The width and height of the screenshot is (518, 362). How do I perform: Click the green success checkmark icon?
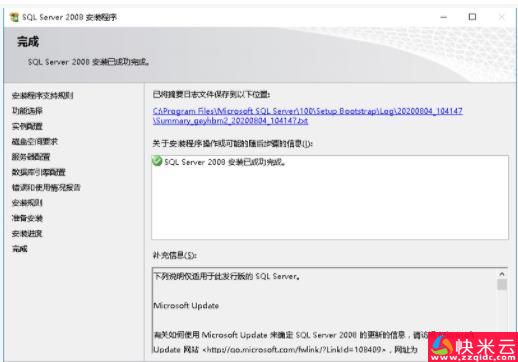(157, 161)
